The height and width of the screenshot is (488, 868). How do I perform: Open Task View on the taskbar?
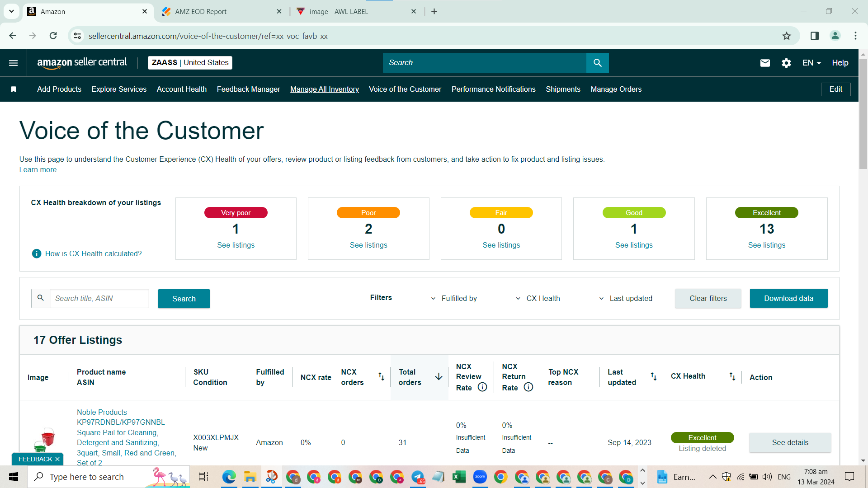pyautogui.click(x=203, y=477)
